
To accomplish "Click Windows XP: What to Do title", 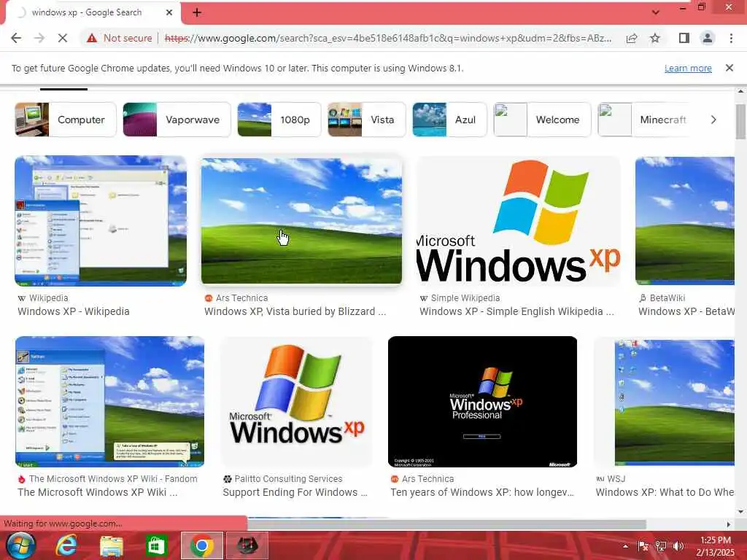I will click(665, 492).
